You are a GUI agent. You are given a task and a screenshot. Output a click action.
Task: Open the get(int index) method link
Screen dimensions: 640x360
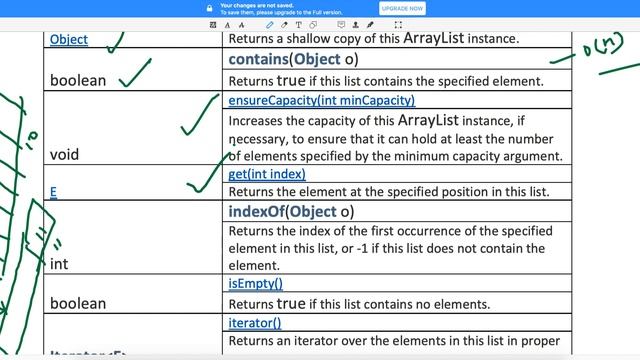(x=267, y=174)
